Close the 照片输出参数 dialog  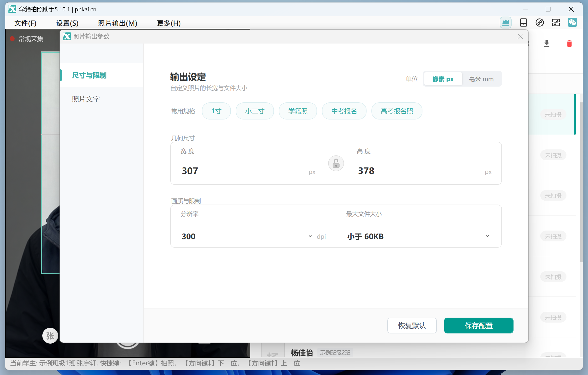click(520, 36)
